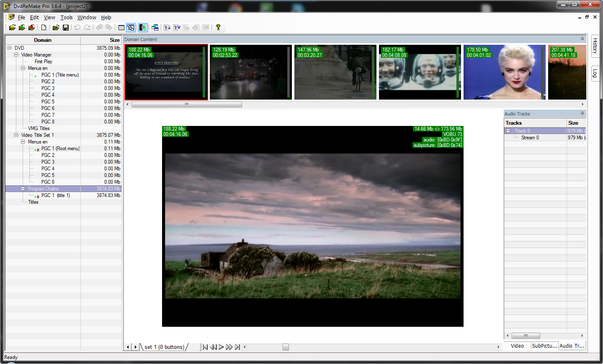Image resolution: width=603 pixels, height=364 pixels.
Task: Select the blonde woman thumbnail 178.50 Mb
Action: pos(504,72)
